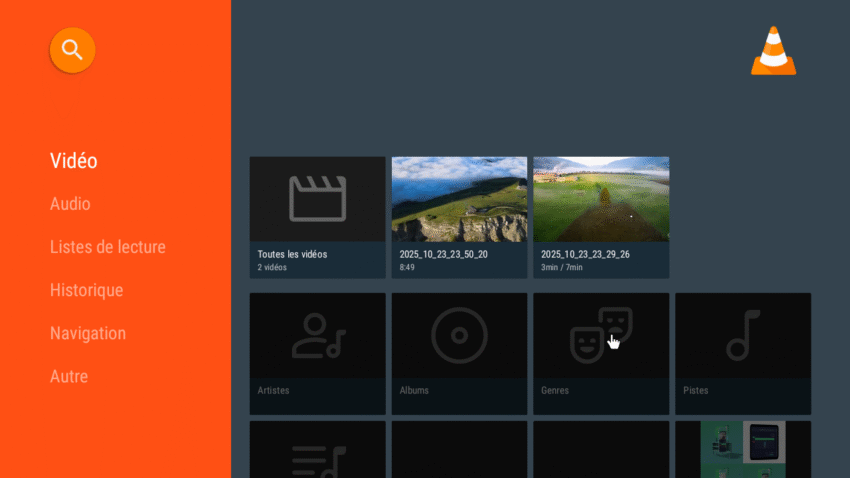Select Autre in the side menu
Screen dimensions: 850x478
point(69,377)
